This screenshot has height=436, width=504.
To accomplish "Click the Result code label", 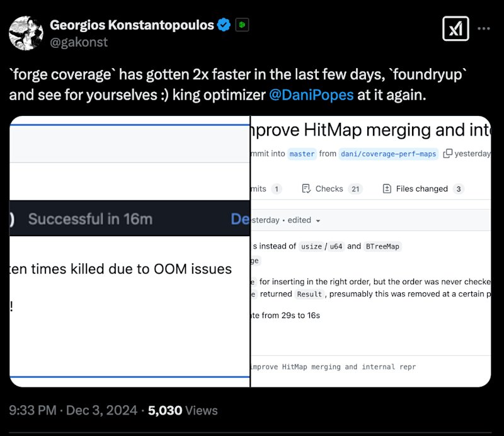I will pyautogui.click(x=309, y=294).
